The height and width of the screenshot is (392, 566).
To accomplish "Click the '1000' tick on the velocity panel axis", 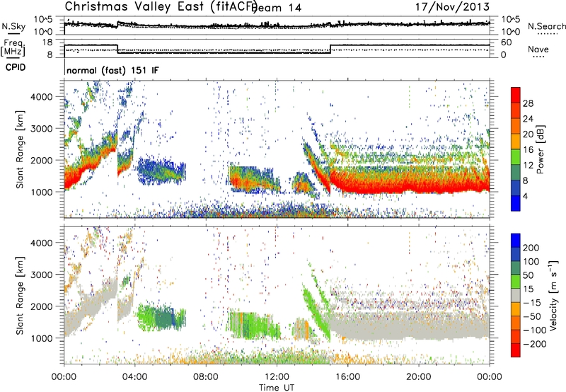I will pos(42,338).
